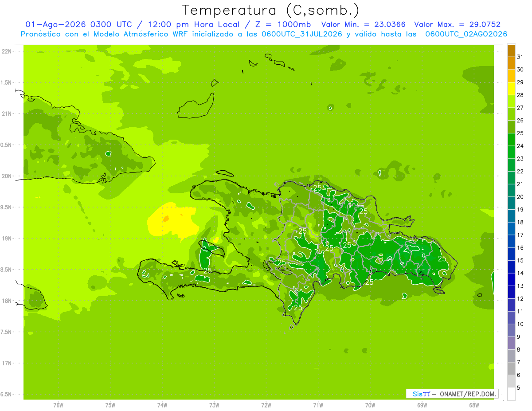The height and width of the screenshot is (411, 532).
Task: Click the valid-until time "0600UTC_02AGO2026"
Action: pos(466,34)
